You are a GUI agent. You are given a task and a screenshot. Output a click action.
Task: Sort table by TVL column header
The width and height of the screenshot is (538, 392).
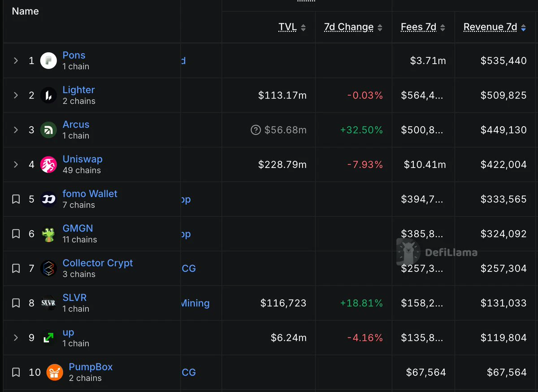(x=287, y=27)
